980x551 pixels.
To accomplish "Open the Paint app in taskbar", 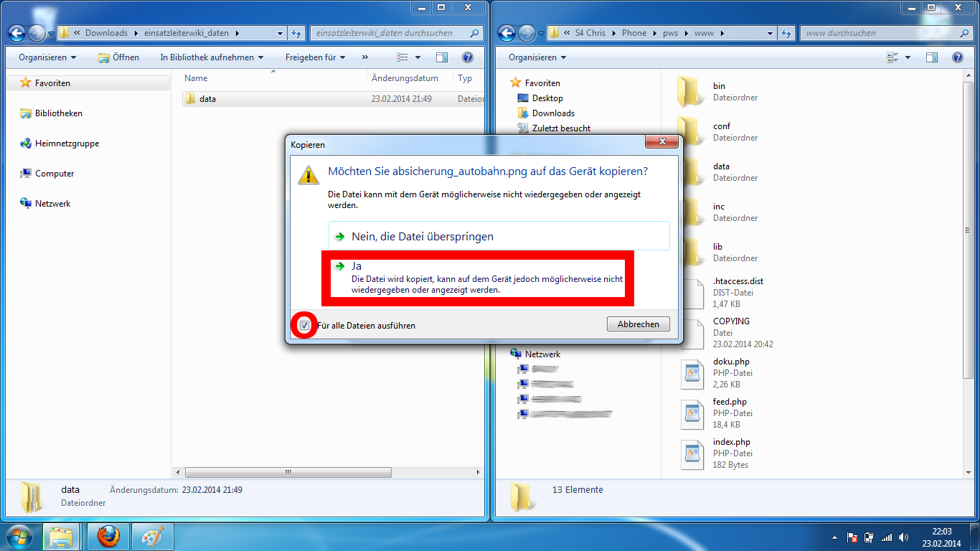I will (x=152, y=536).
